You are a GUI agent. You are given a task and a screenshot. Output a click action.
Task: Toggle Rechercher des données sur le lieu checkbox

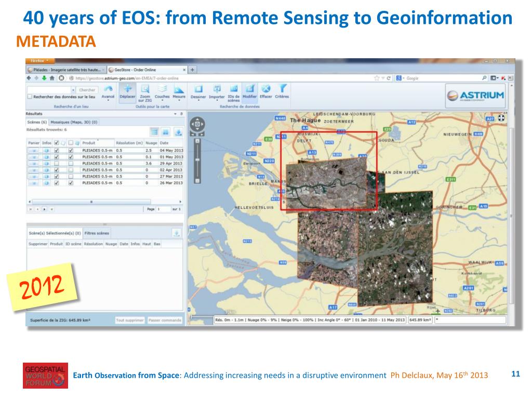30,97
